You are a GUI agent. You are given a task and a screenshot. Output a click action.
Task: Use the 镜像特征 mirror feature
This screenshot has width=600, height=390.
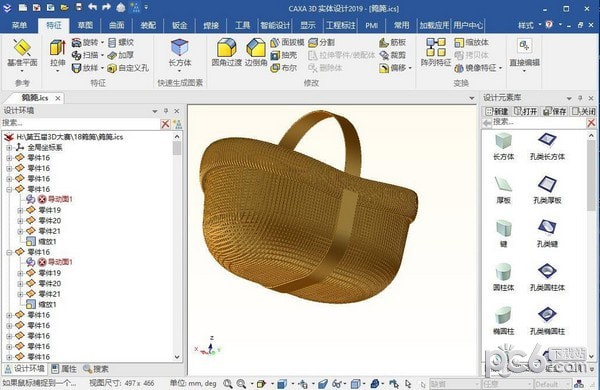pyautogui.click(x=475, y=68)
